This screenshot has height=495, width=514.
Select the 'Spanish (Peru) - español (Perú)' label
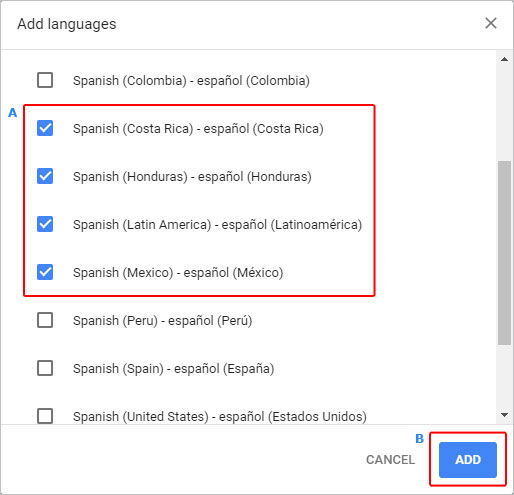163,321
